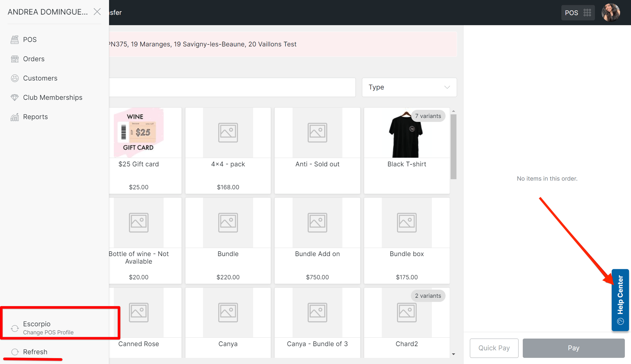631x364 pixels.
Task: Close the Andrea Dominguez sidebar
Action: coord(97,12)
